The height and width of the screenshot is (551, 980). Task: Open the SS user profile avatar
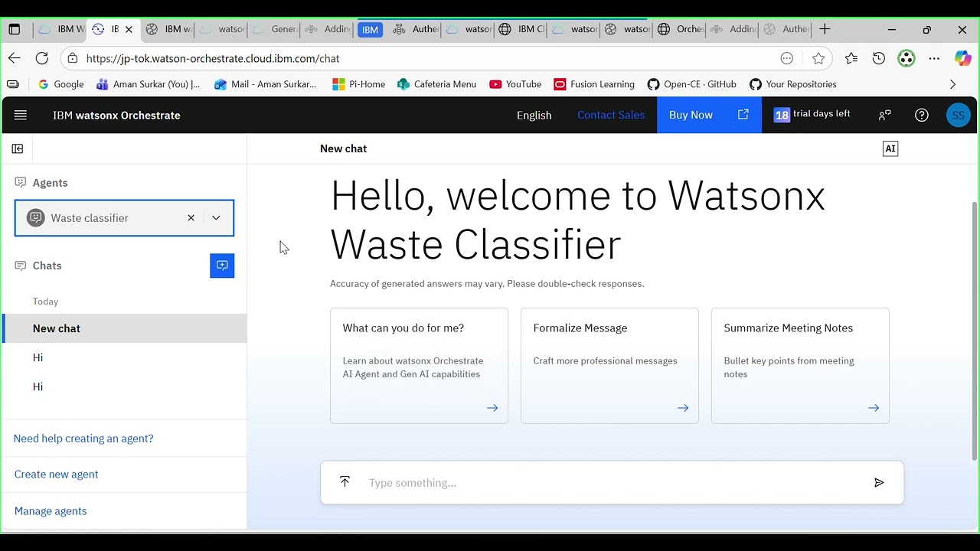[x=959, y=116]
